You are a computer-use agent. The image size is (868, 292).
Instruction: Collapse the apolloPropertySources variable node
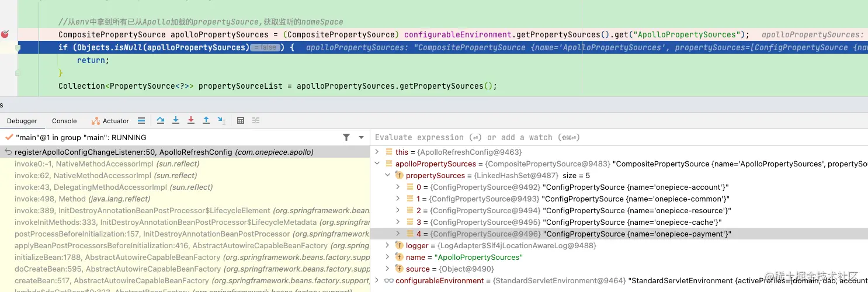coord(377,164)
